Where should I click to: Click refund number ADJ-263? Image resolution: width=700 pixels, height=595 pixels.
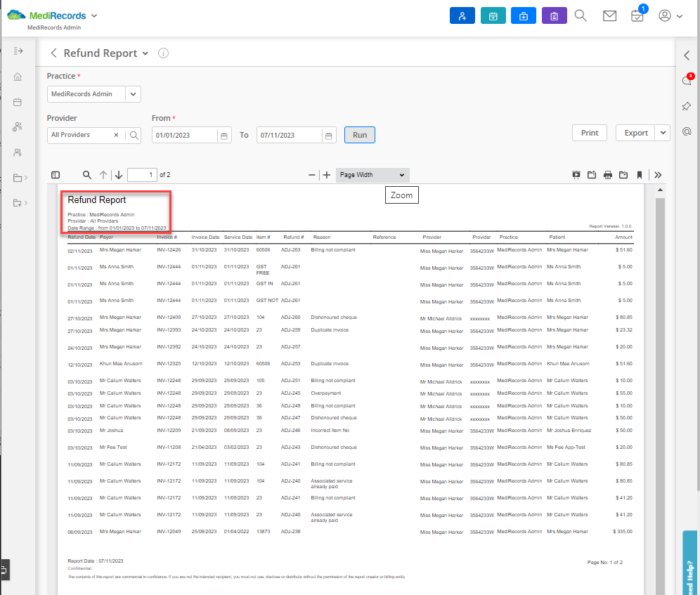[291, 250]
